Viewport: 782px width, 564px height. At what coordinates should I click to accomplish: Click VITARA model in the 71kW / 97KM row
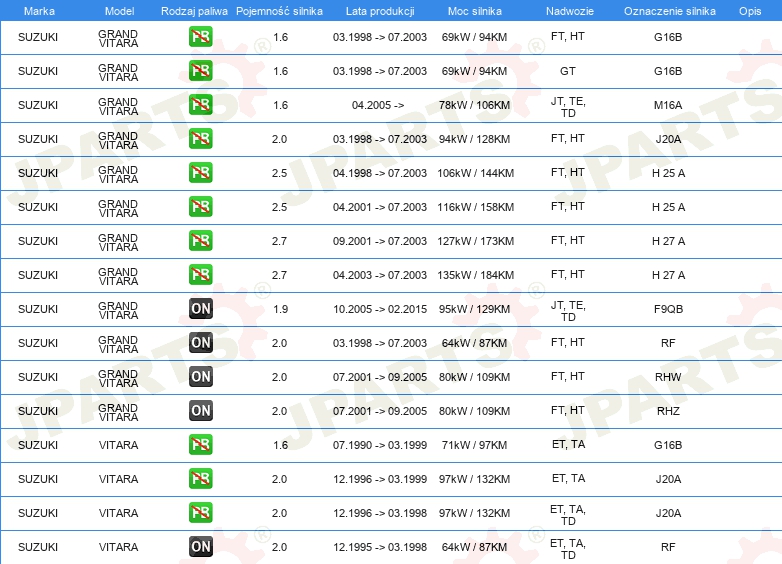pos(118,445)
